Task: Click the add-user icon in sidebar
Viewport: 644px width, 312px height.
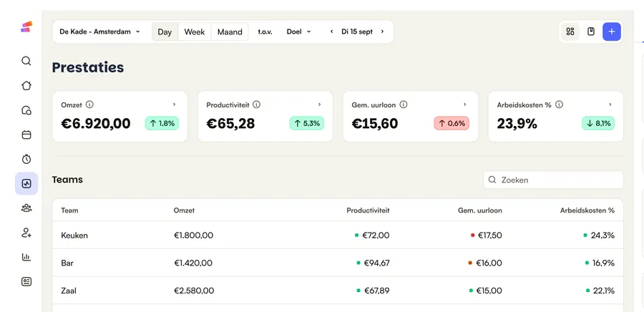Action: coord(26,233)
